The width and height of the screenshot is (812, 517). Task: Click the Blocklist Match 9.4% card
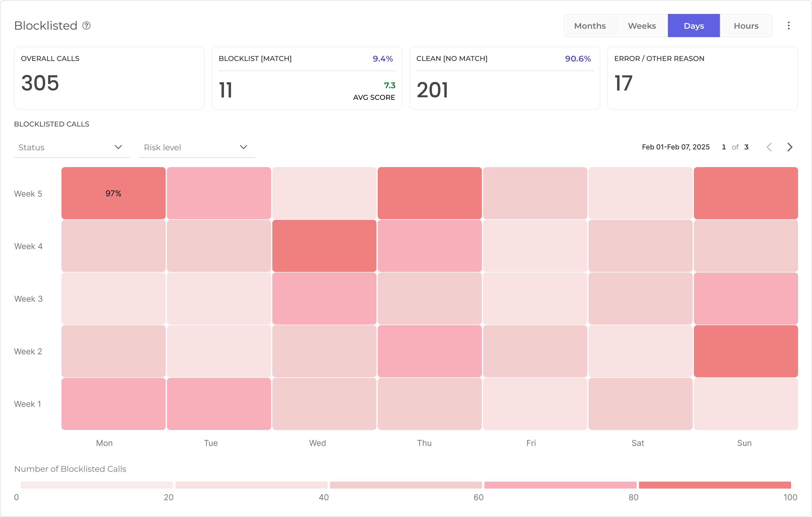point(307,78)
